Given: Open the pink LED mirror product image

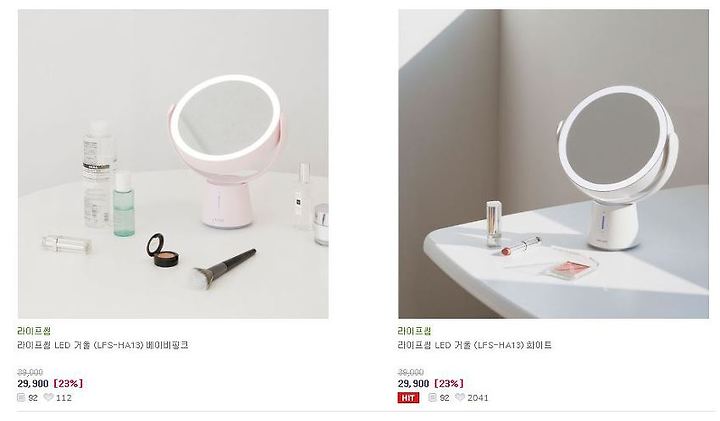Looking at the screenshot, I should [x=173, y=164].
